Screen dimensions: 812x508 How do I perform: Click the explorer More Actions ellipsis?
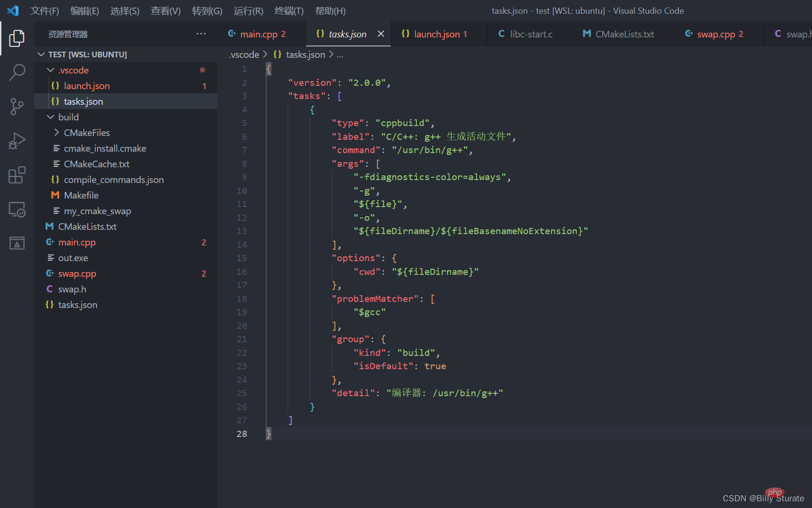tap(201, 34)
